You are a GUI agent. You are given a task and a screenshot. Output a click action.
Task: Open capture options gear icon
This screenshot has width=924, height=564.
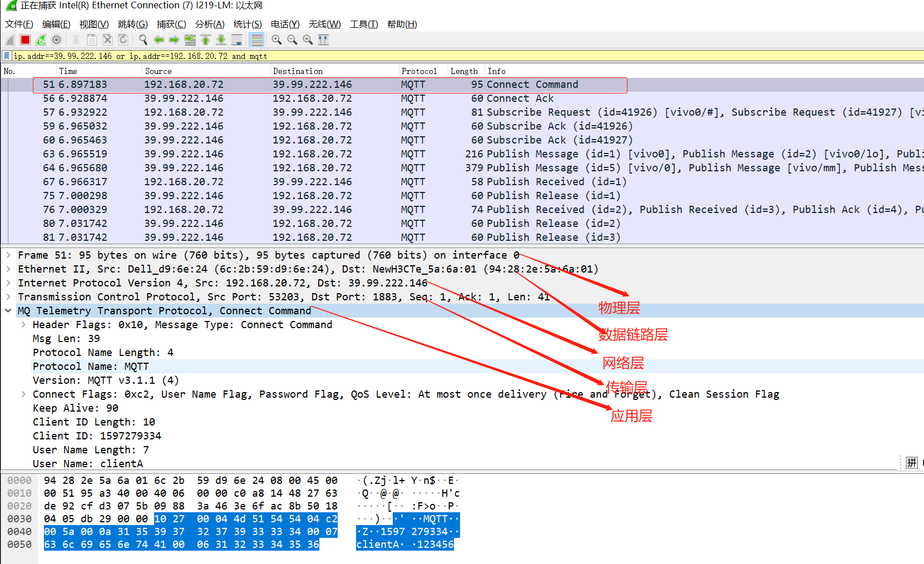coord(56,40)
